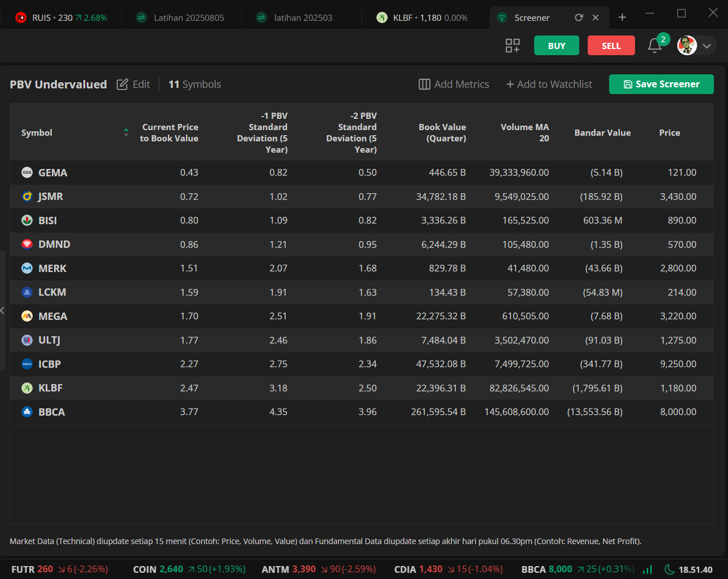Click the connection signal bars icon
This screenshot has width=728, height=579.
tap(648, 569)
